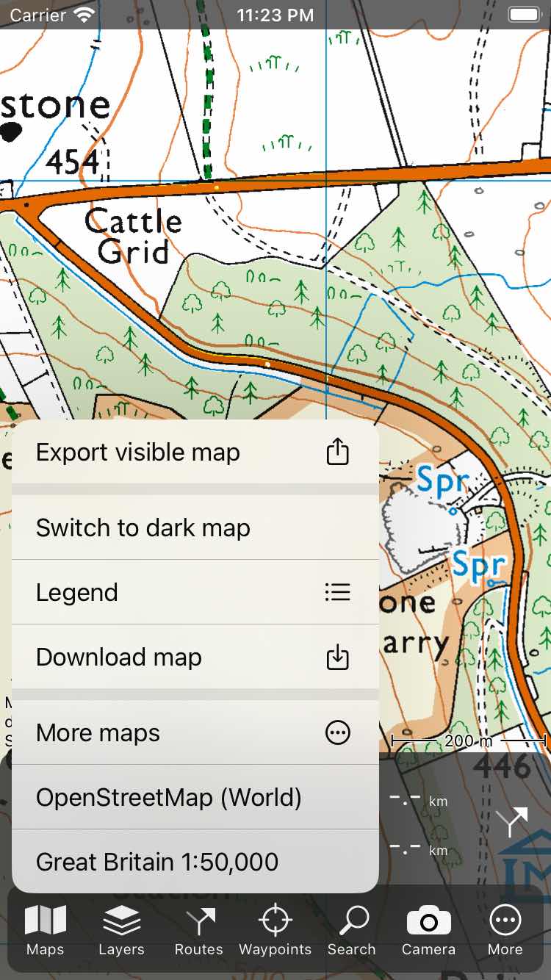Tap the Export visible map share icon
The image size is (551, 980).
(x=337, y=452)
